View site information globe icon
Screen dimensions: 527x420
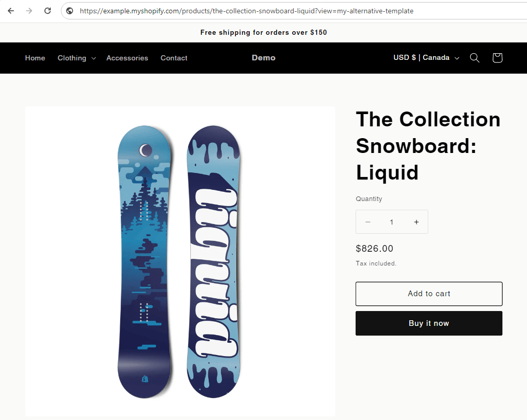[x=70, y=11]
